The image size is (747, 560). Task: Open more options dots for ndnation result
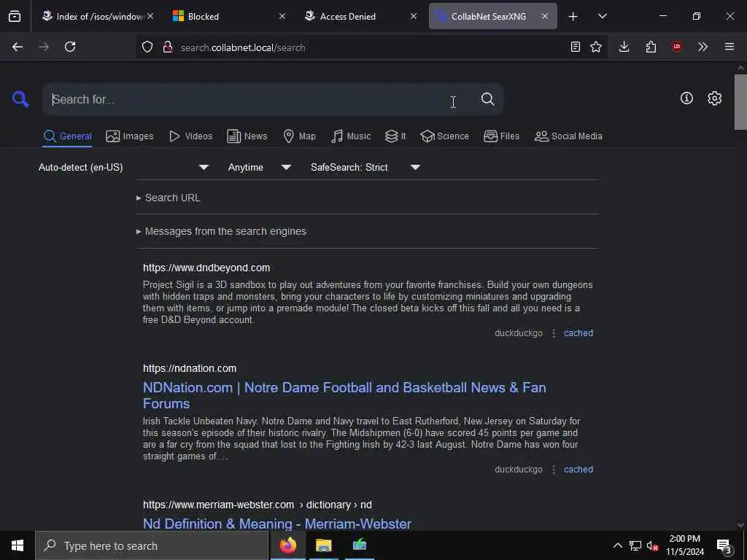(553, 469)
